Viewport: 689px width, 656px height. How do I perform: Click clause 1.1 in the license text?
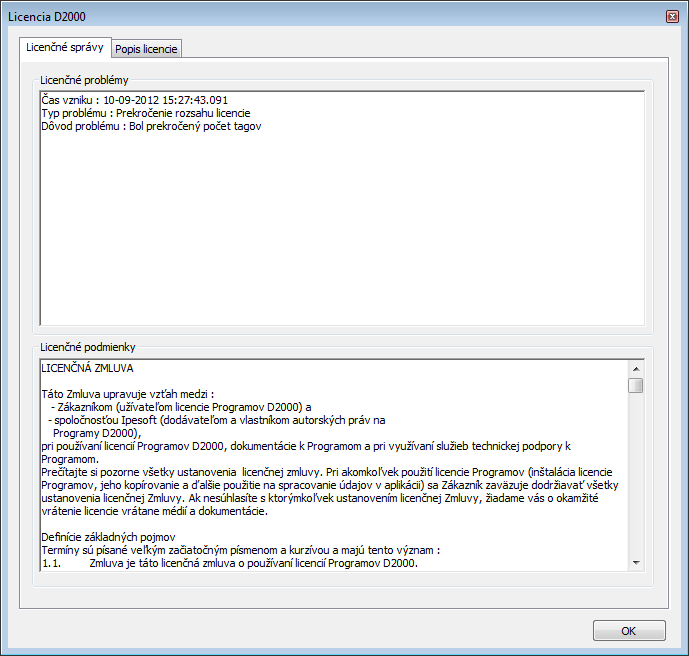[230, 563]
